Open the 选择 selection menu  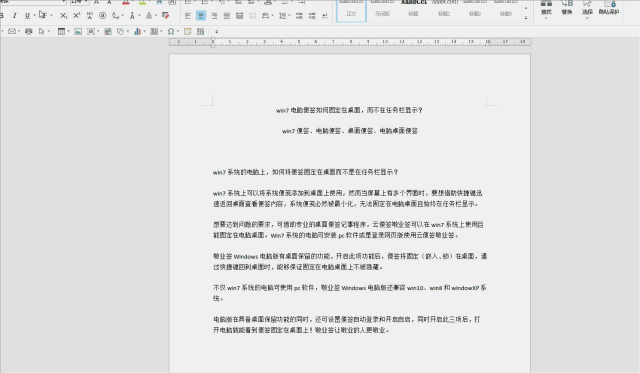pyautogui.click(x=587, y=9)
